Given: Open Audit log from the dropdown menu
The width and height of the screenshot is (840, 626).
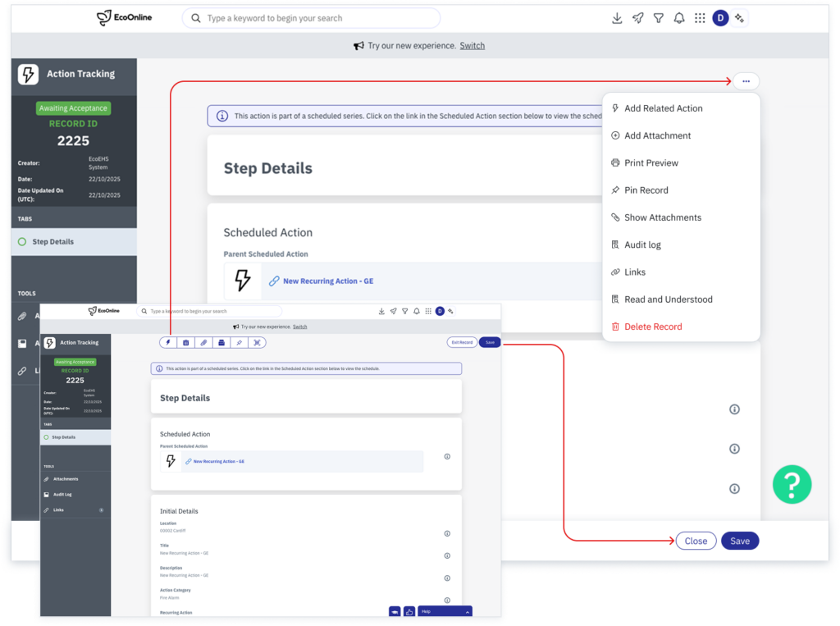Looking at the screenshot, I should coord(642,244).
